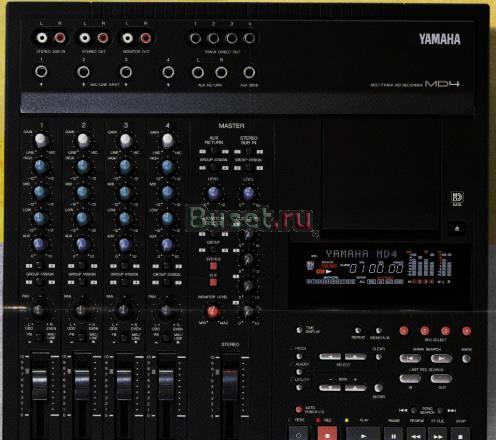The width and height of the screenshot is (496, 440).
Task: Click the STEREO SUB IN LEVEL knob
Action: pyautogui.click(x=249, y=193)
